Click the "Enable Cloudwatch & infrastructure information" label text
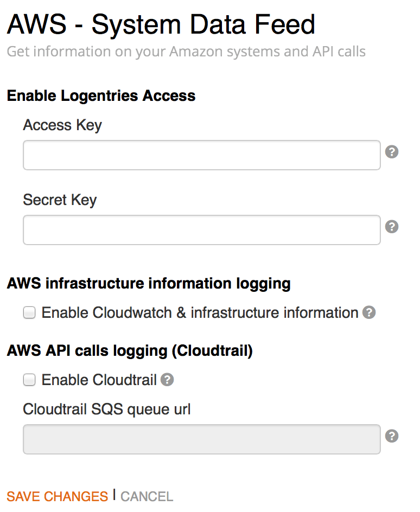The height and width of the screenshot is (512, 420). pos(200,313)
